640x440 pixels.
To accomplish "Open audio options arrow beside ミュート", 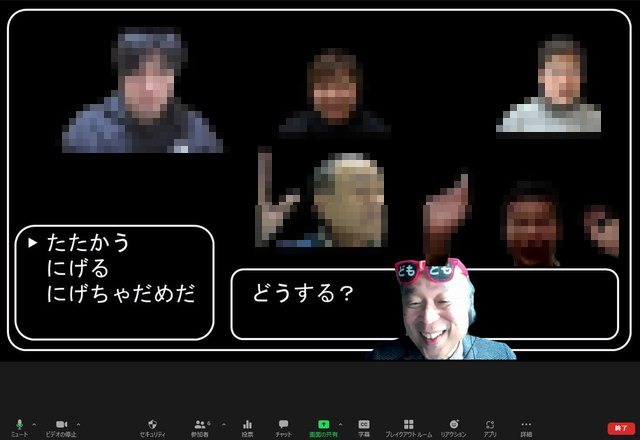I will (34, 424).
